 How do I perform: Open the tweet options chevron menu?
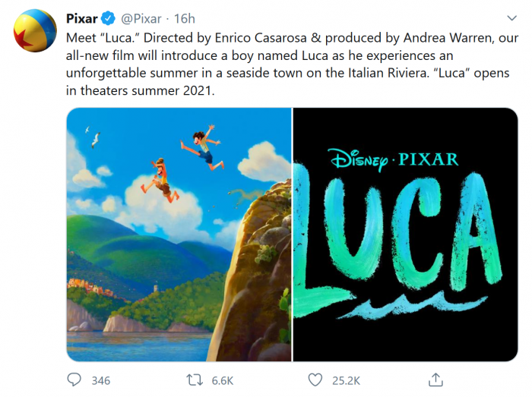point(511,18)
